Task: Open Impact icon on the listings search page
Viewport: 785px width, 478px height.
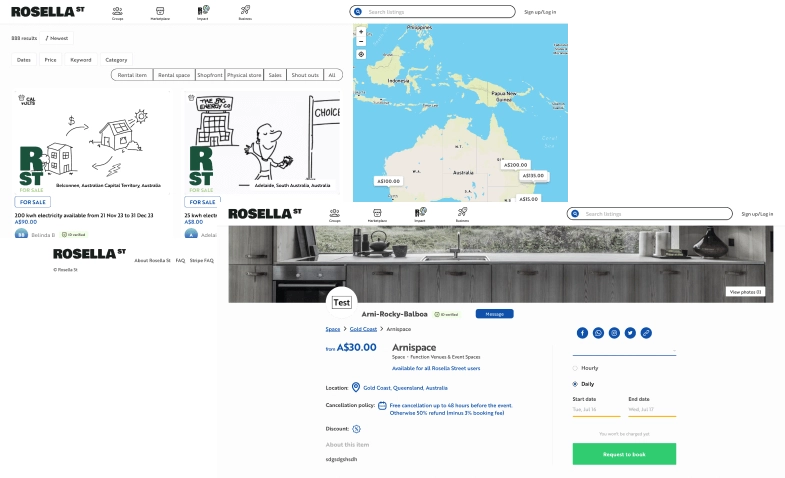Action: pyautogui.click(x=203, y=11)
